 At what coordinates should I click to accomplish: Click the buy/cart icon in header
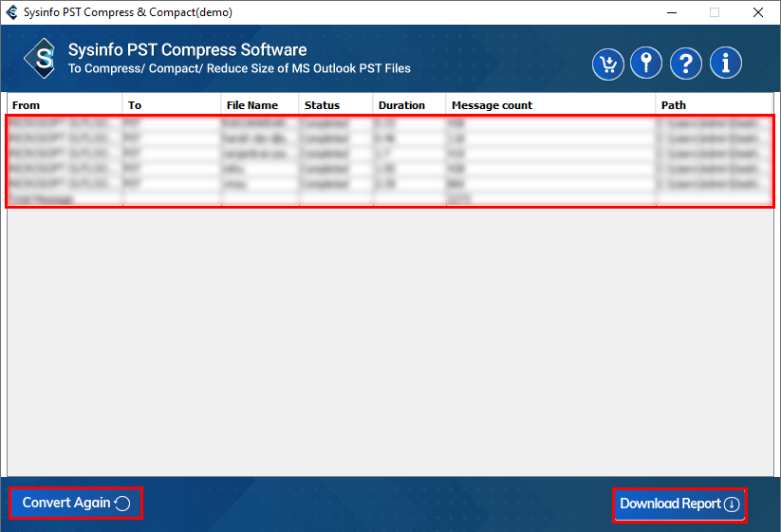pos(607,64)
